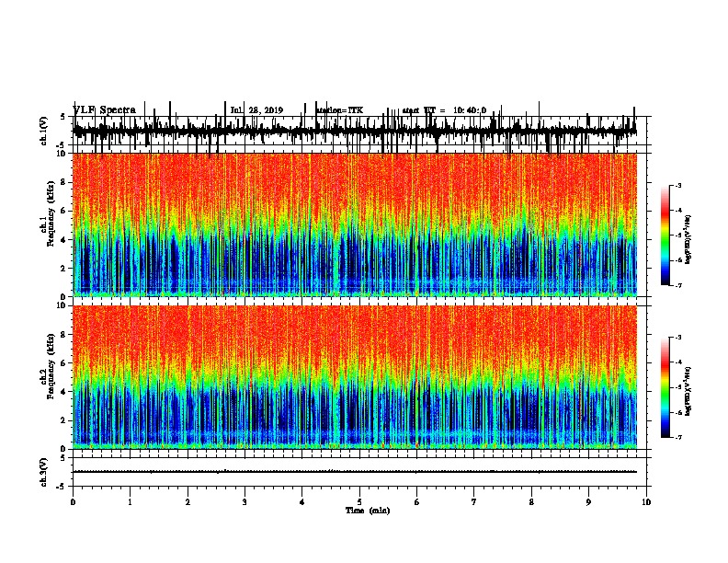Screen dimensions: 728x563
Task: Click the ch.1 spectrogram color bar
Action: [x=665, y=236]
